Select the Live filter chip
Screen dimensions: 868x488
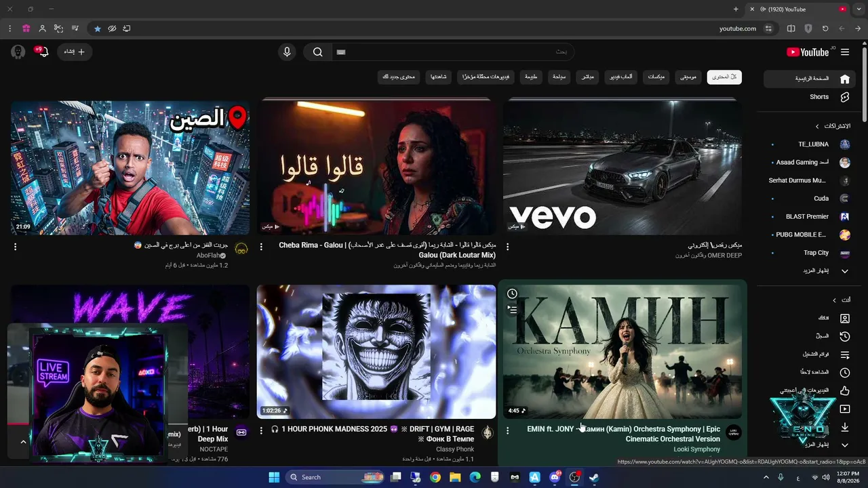tap(587, 77)
